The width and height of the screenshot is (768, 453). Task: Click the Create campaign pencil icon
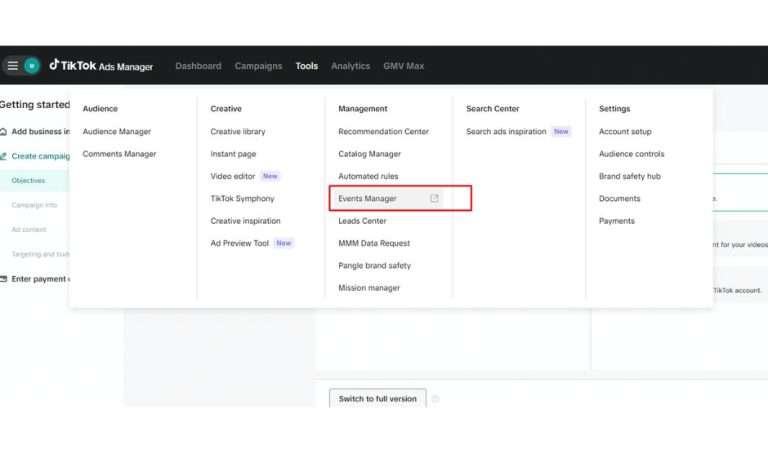tap(3, 156)
